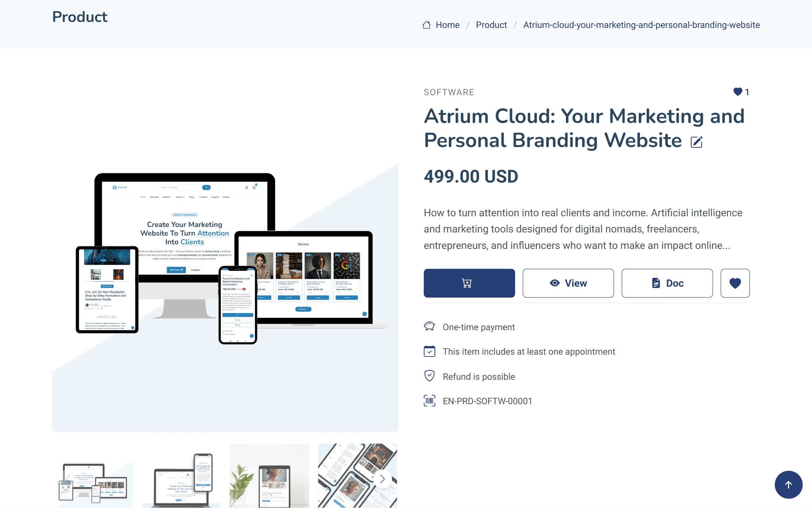The width and height of the screenshot is (812, 508).
Task: Click the EN-PRD-SOFTW-00001 product code
Action: pos(487,401)
